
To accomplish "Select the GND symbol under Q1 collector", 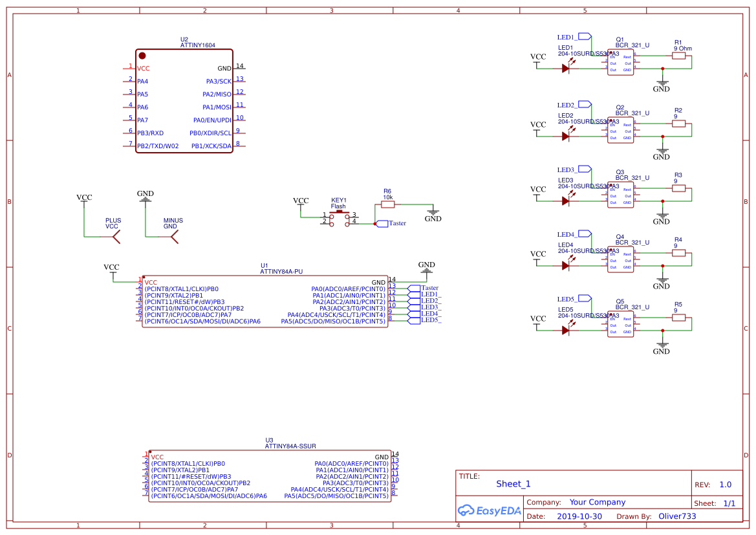I will point(661,84).
